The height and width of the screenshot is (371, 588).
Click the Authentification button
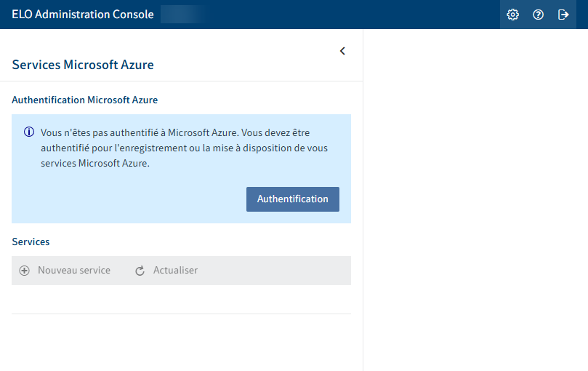pos(292,199)
